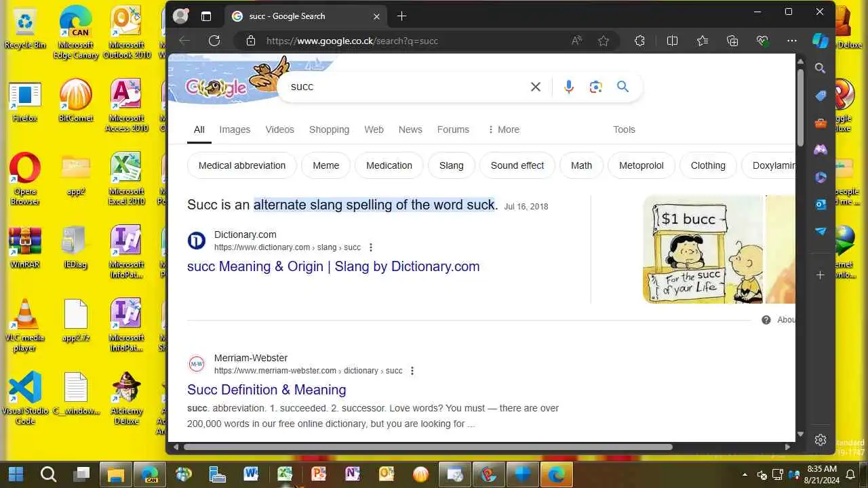Select the Medical abbreviation filter chip
868x488 pixels.
pos(242,165)
